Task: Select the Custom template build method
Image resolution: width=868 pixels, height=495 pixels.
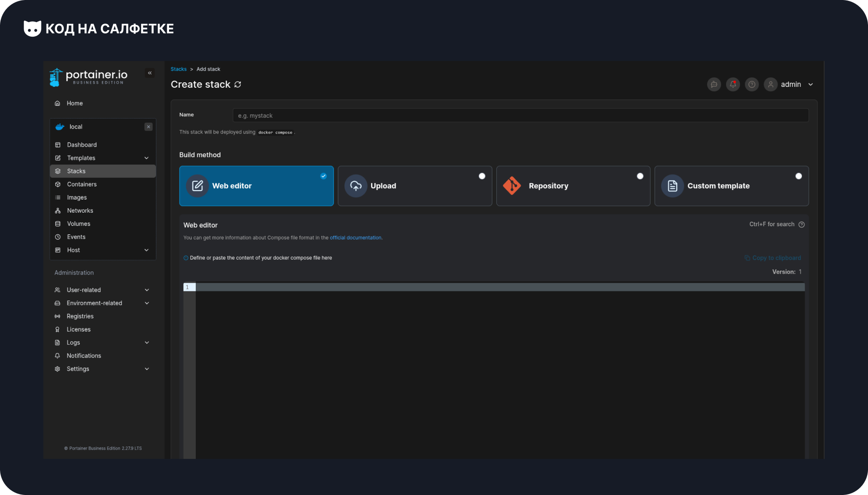Action: pos(731,186)
